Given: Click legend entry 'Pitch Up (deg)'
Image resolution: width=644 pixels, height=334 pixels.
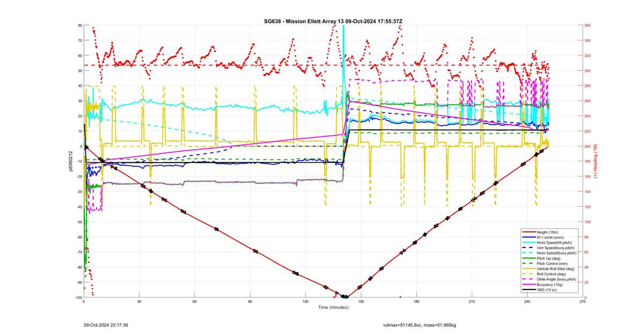Looking at the screenshot, I should click(x=549, y=258).
